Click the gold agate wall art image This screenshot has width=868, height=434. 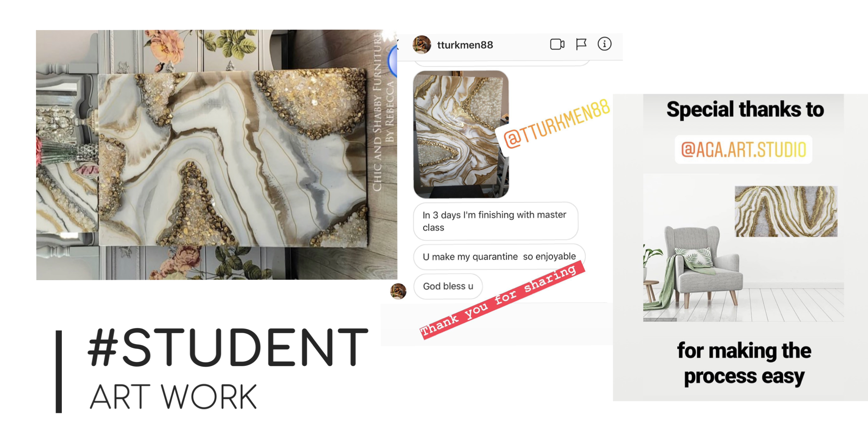click(786, 211)
